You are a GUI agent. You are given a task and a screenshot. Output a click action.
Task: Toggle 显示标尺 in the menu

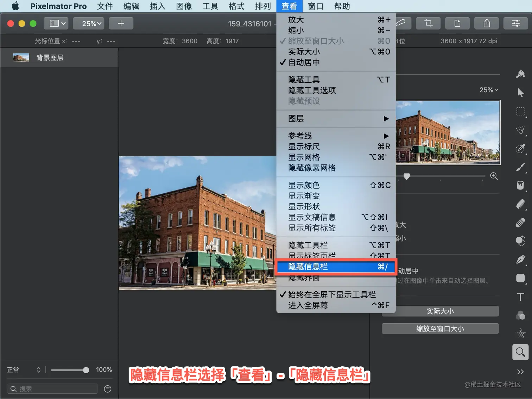tap(336, 146)
